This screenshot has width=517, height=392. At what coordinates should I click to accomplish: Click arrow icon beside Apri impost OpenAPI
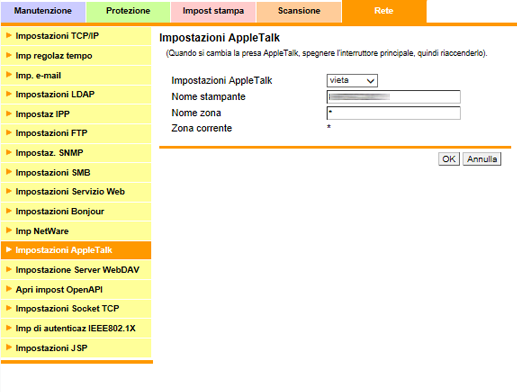coord(9,289)
